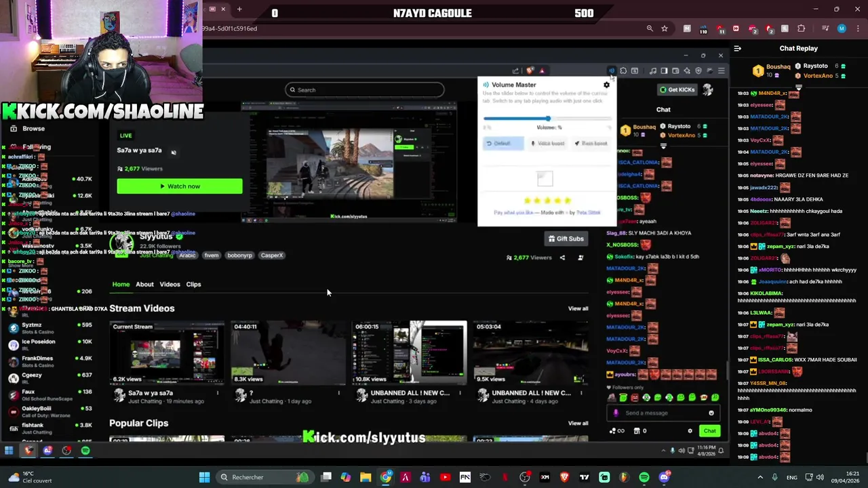Open the emoji picker in message box
This screenshot has width=868, height=488.
(x=711, y=413)
